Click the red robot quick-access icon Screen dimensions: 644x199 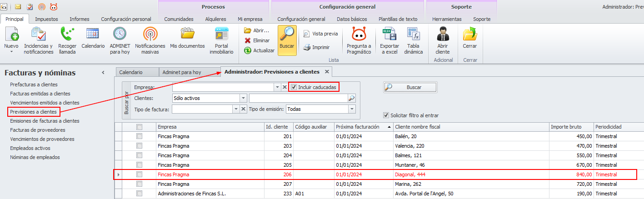tap(54, 7)
